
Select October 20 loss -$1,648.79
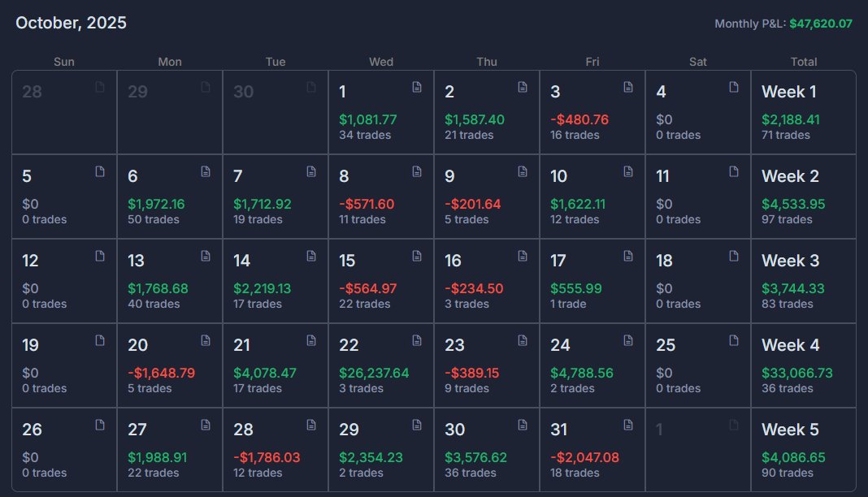point(161,374)
